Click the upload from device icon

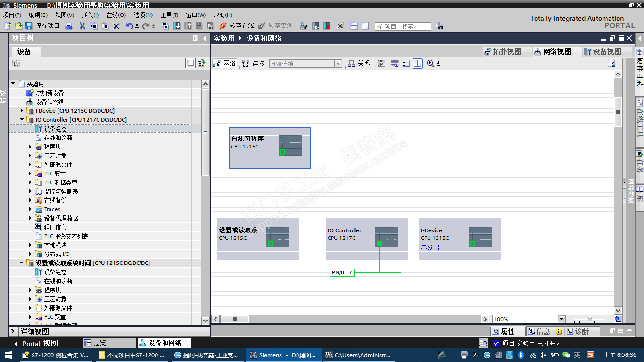click(x=188, y=26)
